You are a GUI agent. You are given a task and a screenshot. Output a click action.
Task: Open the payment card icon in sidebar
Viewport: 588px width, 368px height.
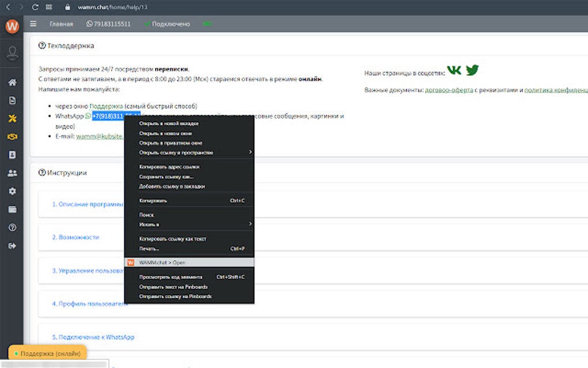tap(12, 209)
